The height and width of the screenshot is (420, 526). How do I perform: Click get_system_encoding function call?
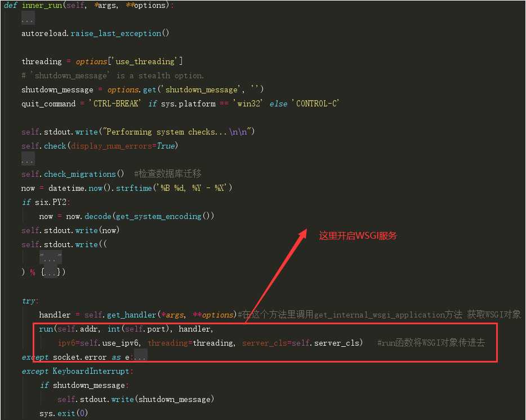[x=158, y=216]
